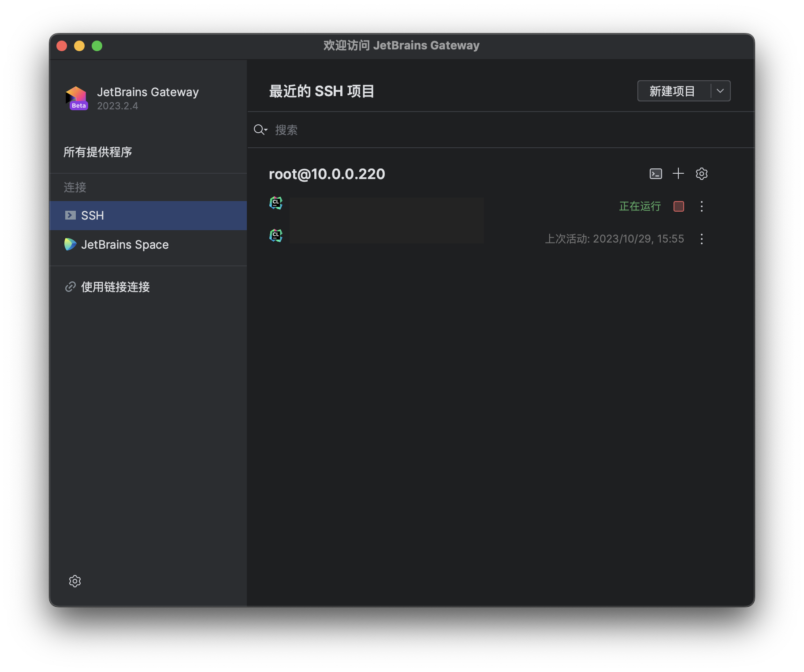Click the SSH terminal icon in sidebar
The width and height of the screenshot is (804, 672).
coord(71,216)
